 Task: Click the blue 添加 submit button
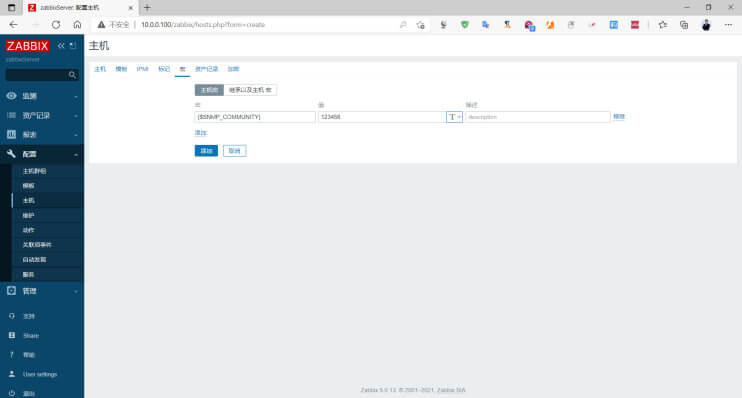[x=206, y=151]
